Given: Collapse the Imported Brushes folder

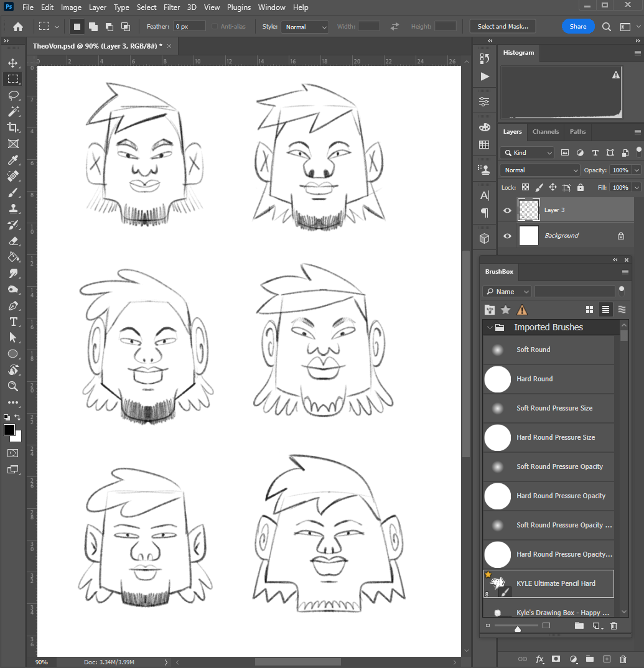Looking at the screenshot, I should pyautogui.click(x=490, y=327).
